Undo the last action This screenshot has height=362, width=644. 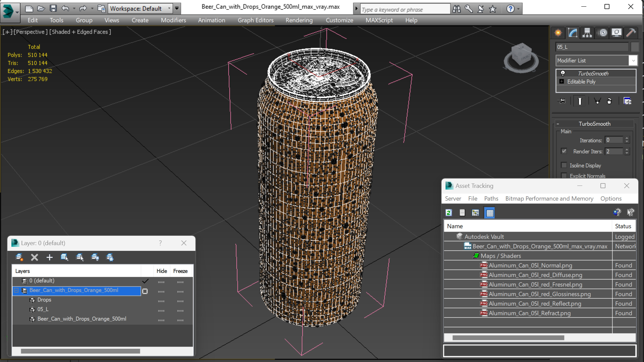pos(65,8)
